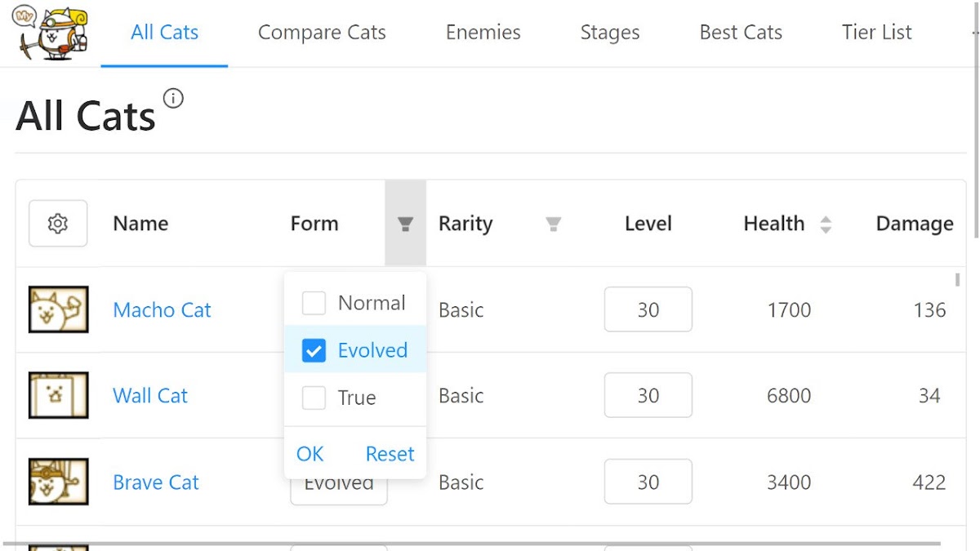
Task: Switch to the Compare Cats tab
Action: (322, 33)
